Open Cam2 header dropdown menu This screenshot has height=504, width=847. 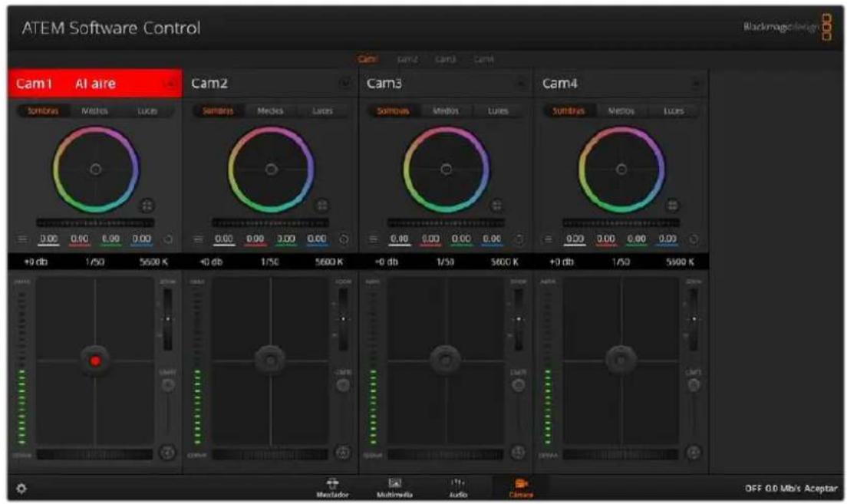[x=344, y=84]
